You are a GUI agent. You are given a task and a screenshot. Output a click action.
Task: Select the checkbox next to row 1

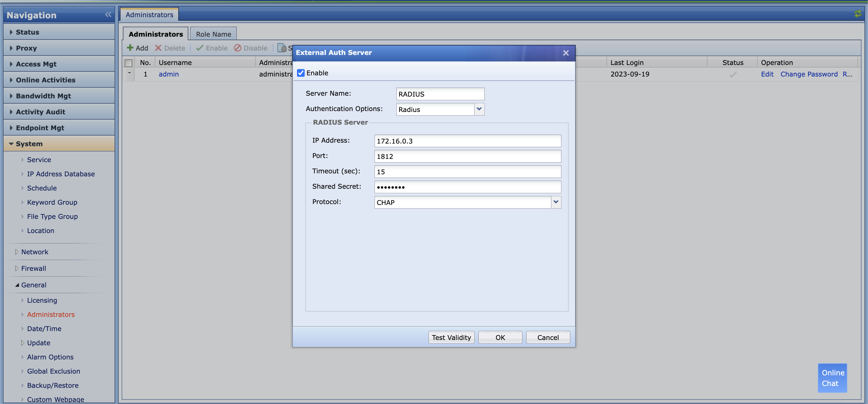tap(129, 74)
